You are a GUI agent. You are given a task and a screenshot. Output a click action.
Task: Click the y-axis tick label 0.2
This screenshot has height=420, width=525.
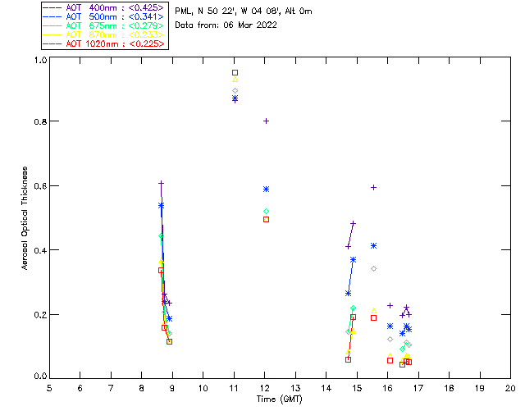pos(40,315)
